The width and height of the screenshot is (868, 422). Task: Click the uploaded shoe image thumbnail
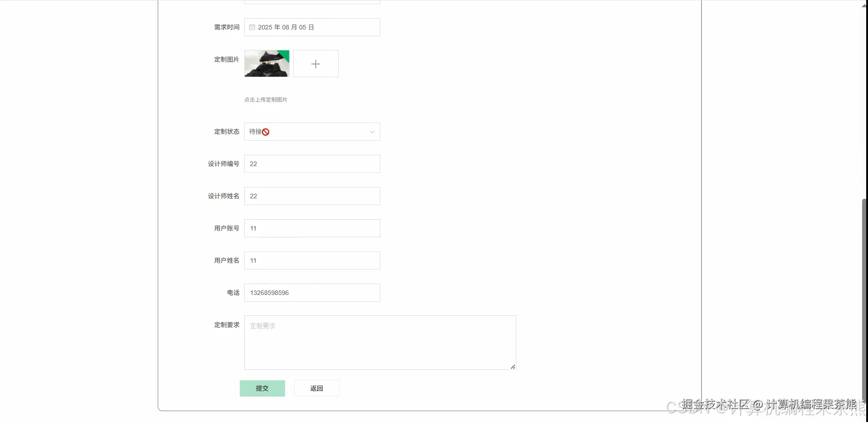(267, 64)
